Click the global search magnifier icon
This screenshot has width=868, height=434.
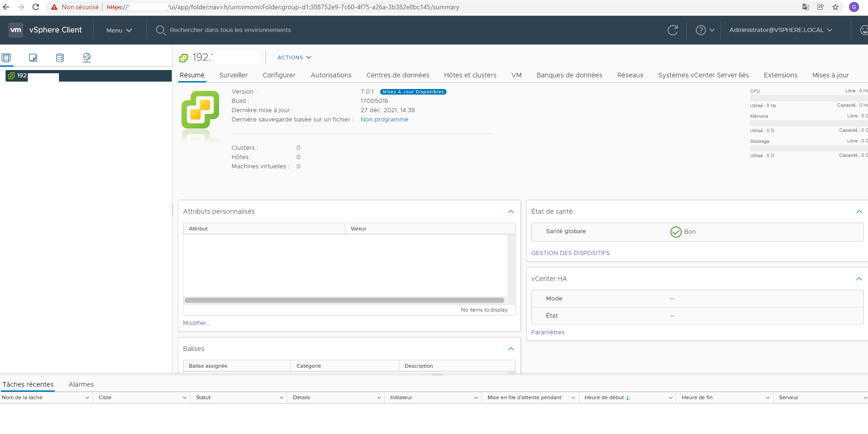161,30
